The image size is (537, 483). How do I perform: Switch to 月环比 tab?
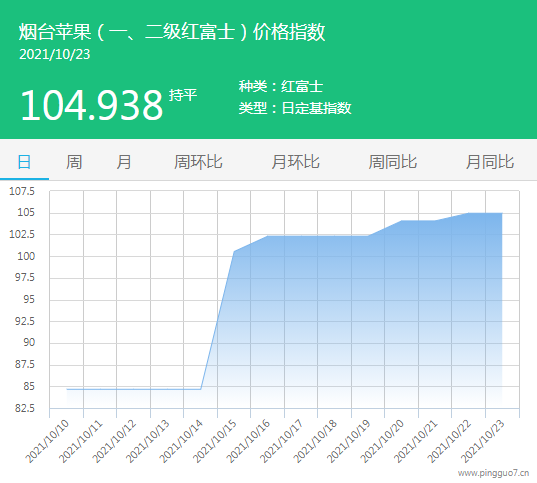[x=296, y=162]
